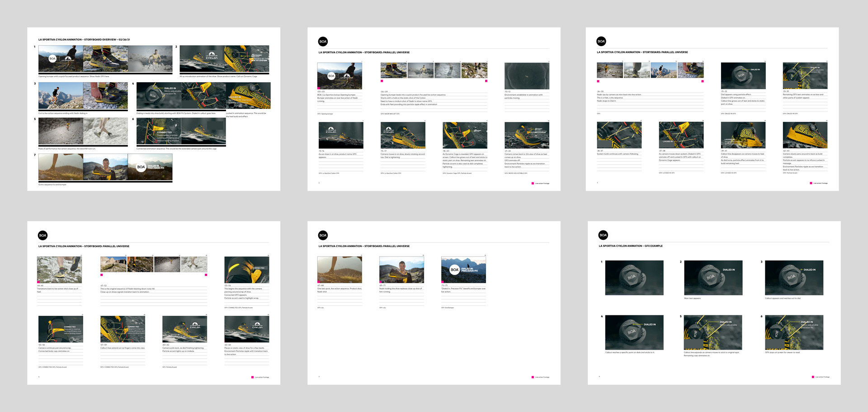868x412 pixels.
Task: Open overview frame 1 BOA La Sportiva runner image
Action: pos(61,58)
